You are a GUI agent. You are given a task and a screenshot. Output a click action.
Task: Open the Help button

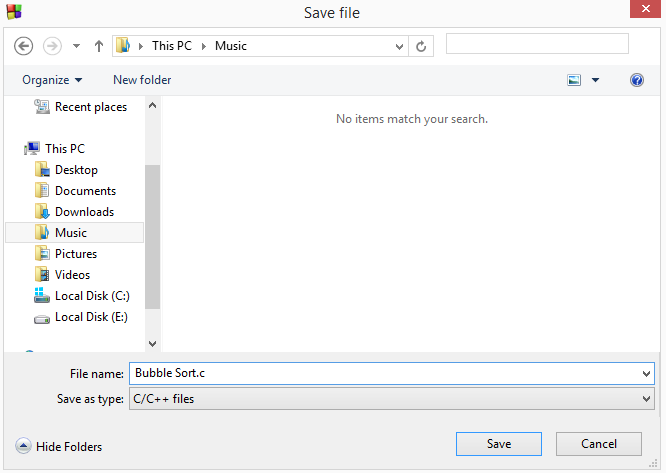coord(637,80)
